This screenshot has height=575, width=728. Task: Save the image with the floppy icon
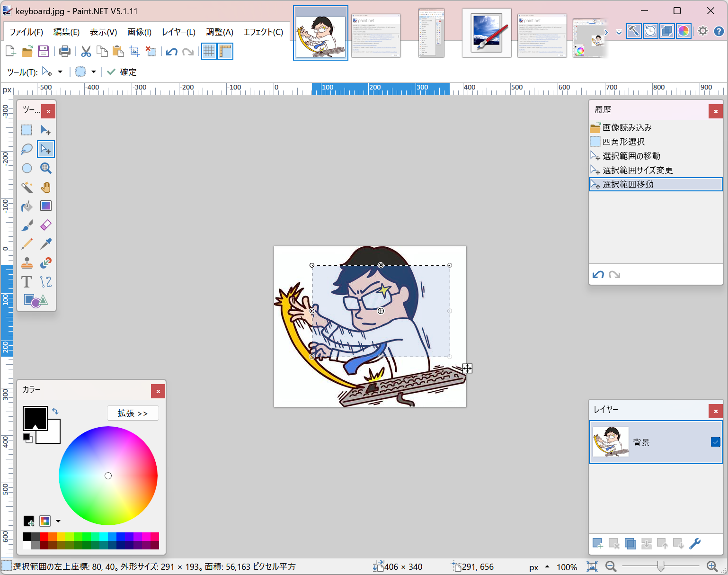(x=44, y=51)
